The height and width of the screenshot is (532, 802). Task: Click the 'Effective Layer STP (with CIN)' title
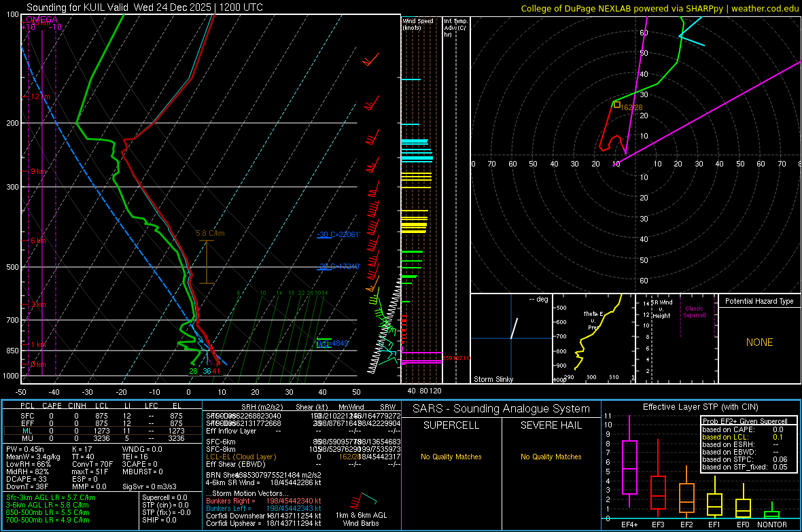click(700, 407)
